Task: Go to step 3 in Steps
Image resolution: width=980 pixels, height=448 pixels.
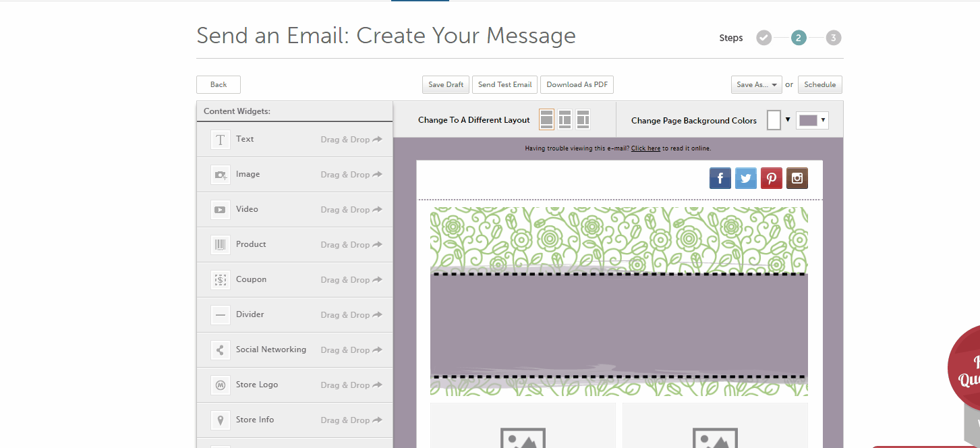Action: (x=834, y=38)
